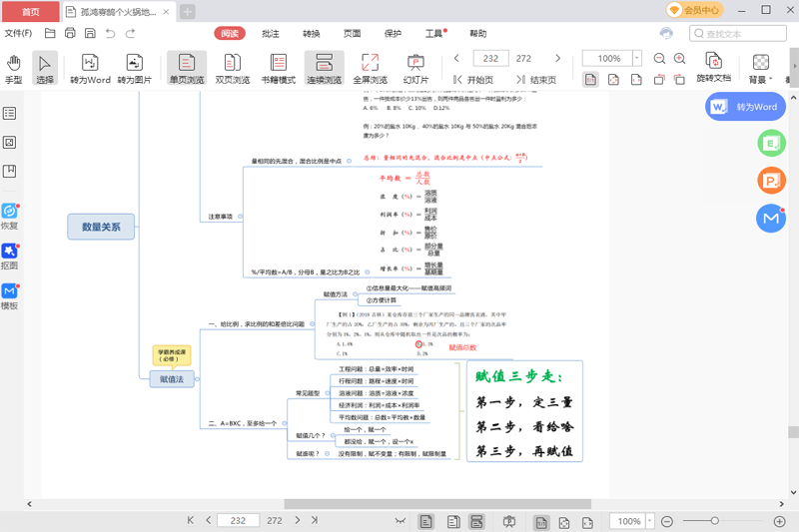Click the orange P convert-to-PPT floating icon
Screen dimensions: 799x532
point(771,181)
